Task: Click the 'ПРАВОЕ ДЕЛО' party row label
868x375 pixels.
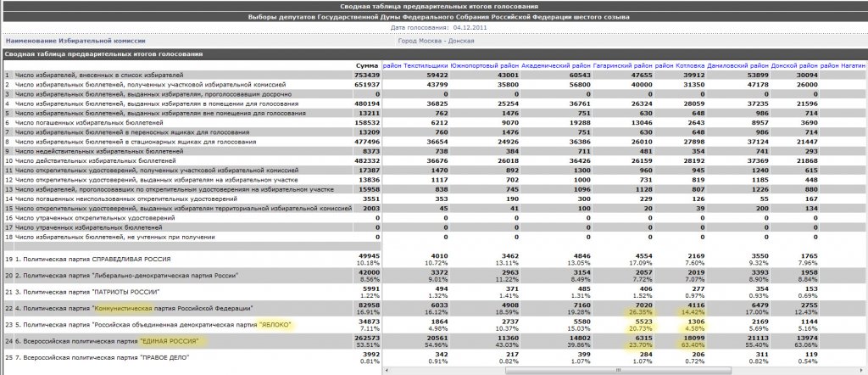Action: pyautogui.click(x=102, y=357)
